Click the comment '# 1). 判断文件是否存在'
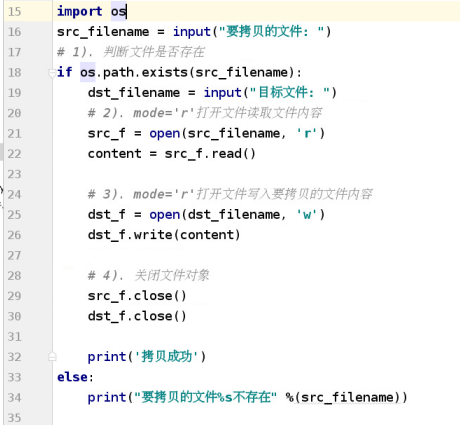This screenshot has width=460, height=425. [131, 52]
